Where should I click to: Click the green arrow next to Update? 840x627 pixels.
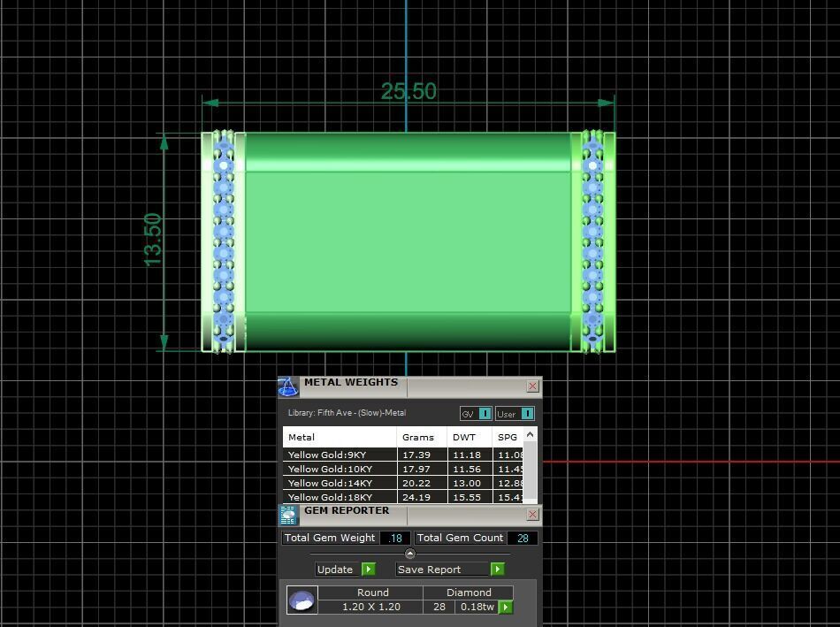point(369,570)
